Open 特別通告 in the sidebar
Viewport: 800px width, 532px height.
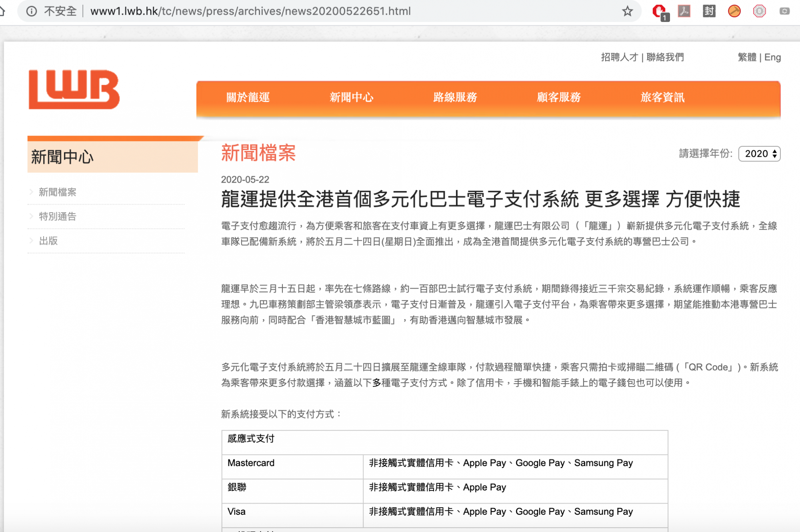click(58, 217)
